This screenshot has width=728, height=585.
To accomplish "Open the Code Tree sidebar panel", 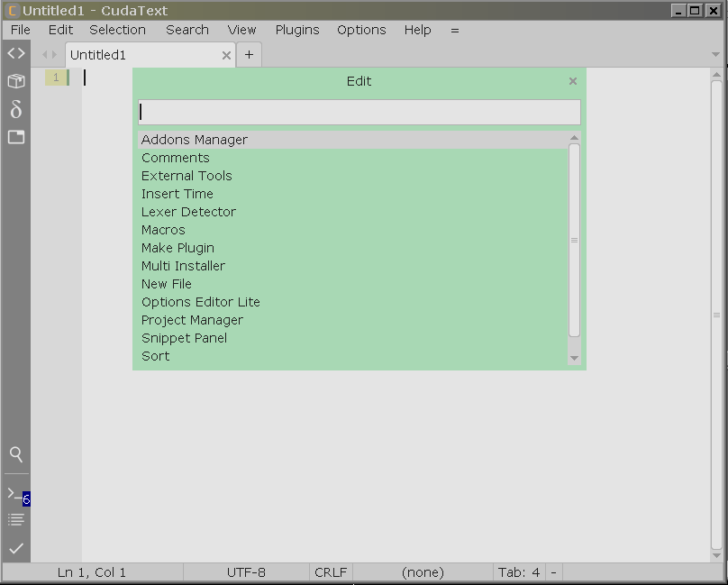I will coord(16,53).
